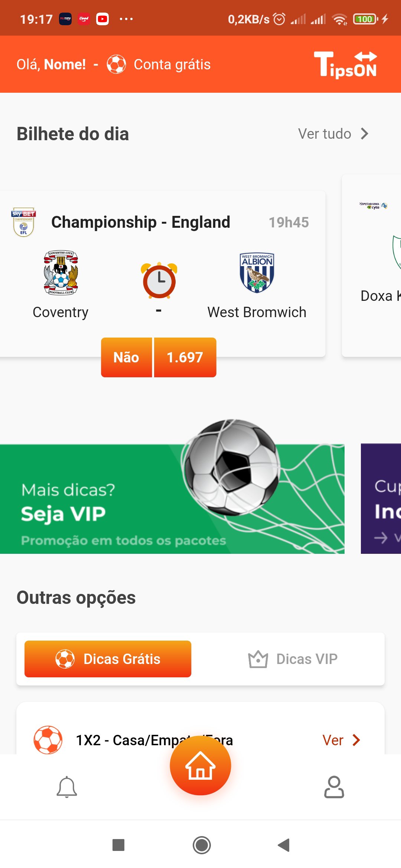
Task: Tap the notification bell icon
Action: coord(67,787)
